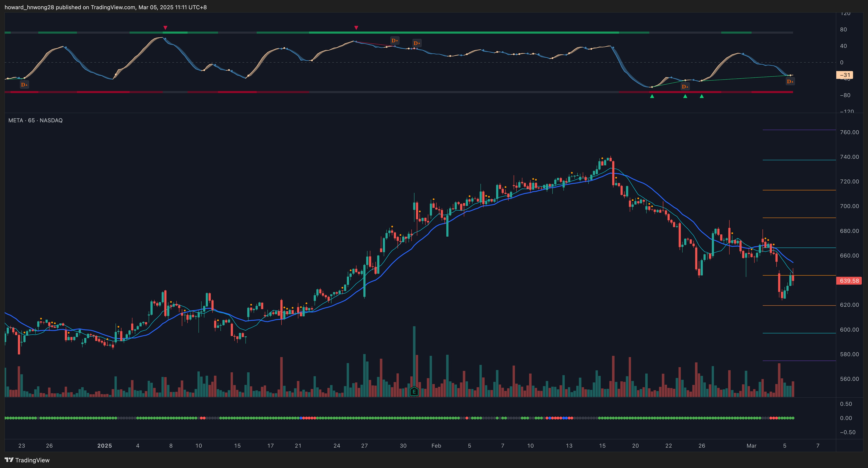The width and height of the screenshot is (868, 468).
Task: Click the earnings E marker on volume bars
Action: point(414,392)
